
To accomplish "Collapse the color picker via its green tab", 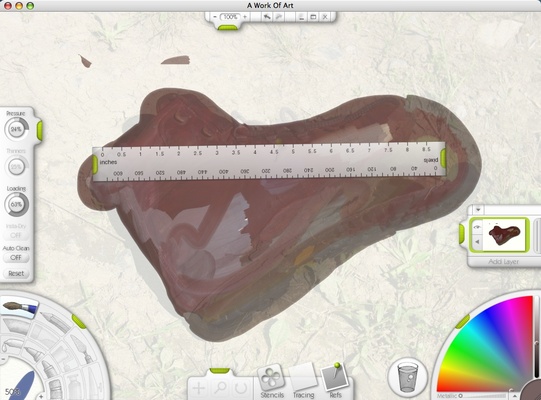I will [x=462, y=321].
